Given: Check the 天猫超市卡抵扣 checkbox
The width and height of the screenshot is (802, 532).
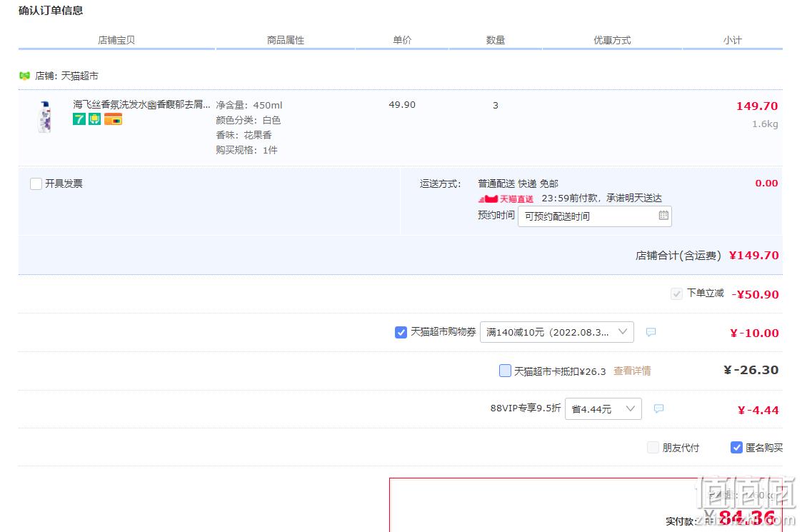Looking at the screenshot, I should [505, 371].
